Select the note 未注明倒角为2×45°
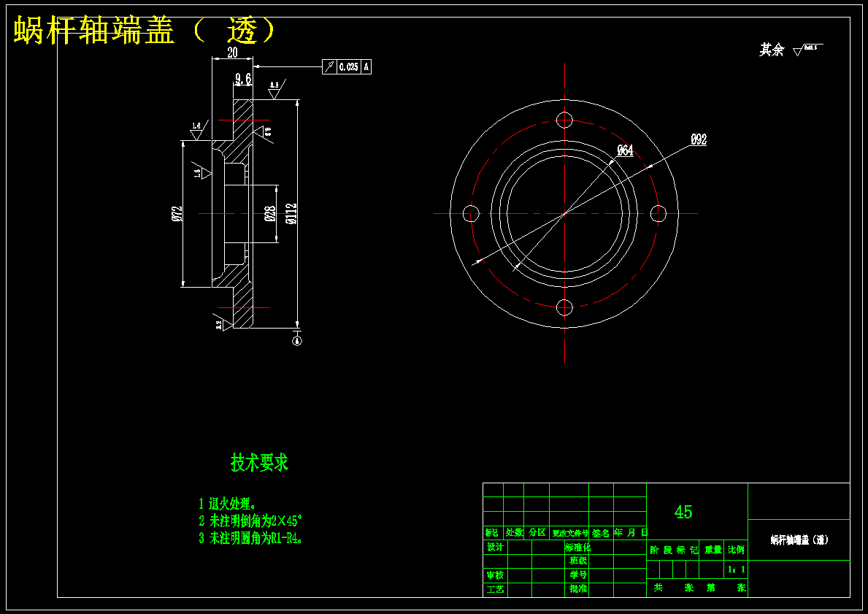 (x=250, y=521)
